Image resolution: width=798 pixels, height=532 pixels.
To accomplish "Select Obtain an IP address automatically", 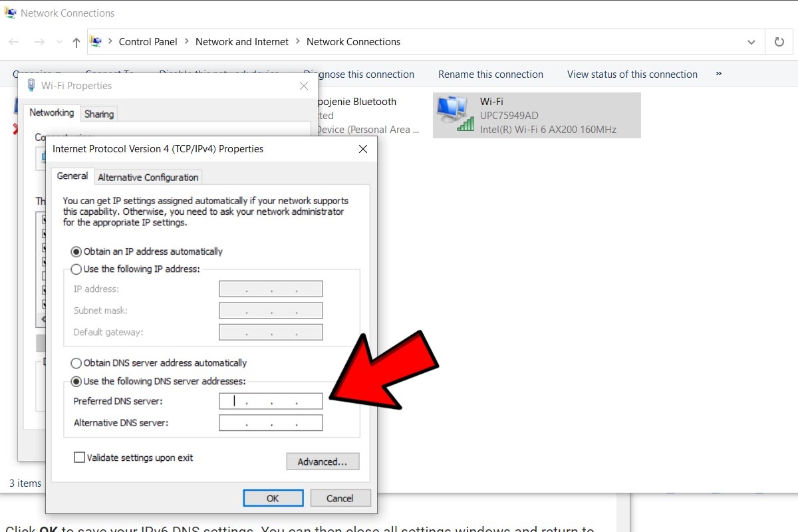I will click(x=76, y=251).
